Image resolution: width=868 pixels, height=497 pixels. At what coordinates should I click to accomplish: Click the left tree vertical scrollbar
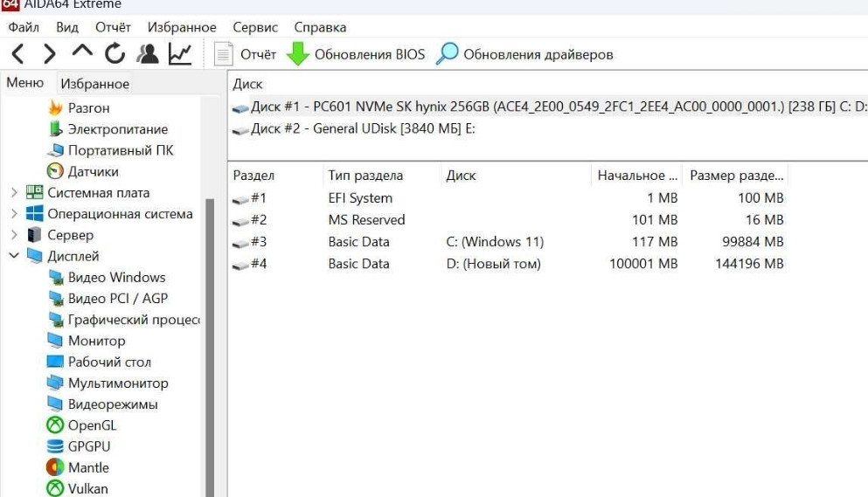point(210,348)
